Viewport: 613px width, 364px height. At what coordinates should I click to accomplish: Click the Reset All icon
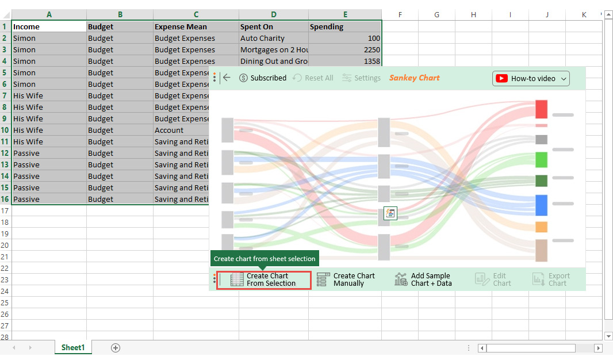(x=297, y=78)
